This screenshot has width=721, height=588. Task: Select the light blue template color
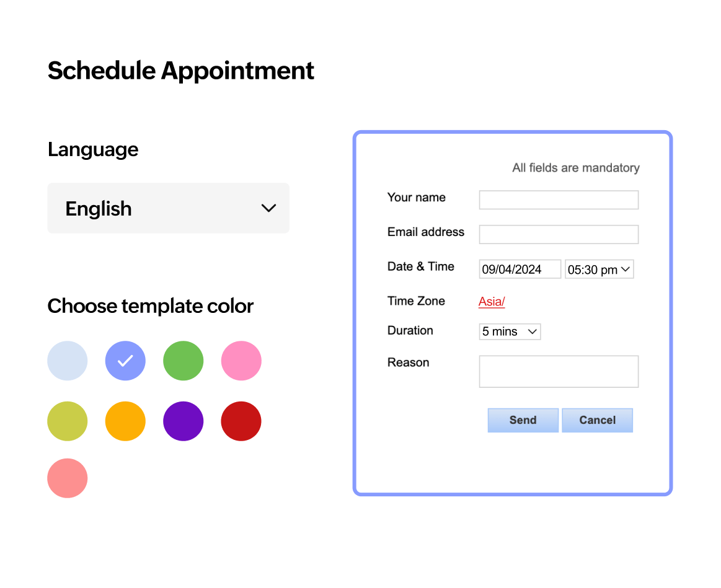(68, 361)
